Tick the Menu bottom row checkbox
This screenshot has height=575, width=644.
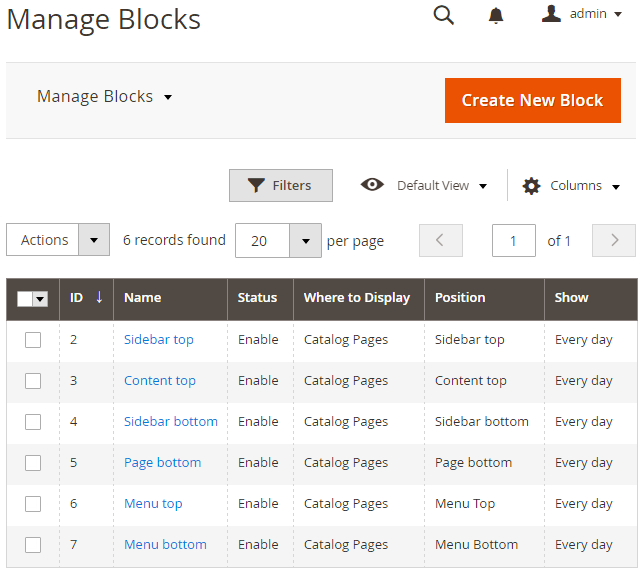point(33,545)
